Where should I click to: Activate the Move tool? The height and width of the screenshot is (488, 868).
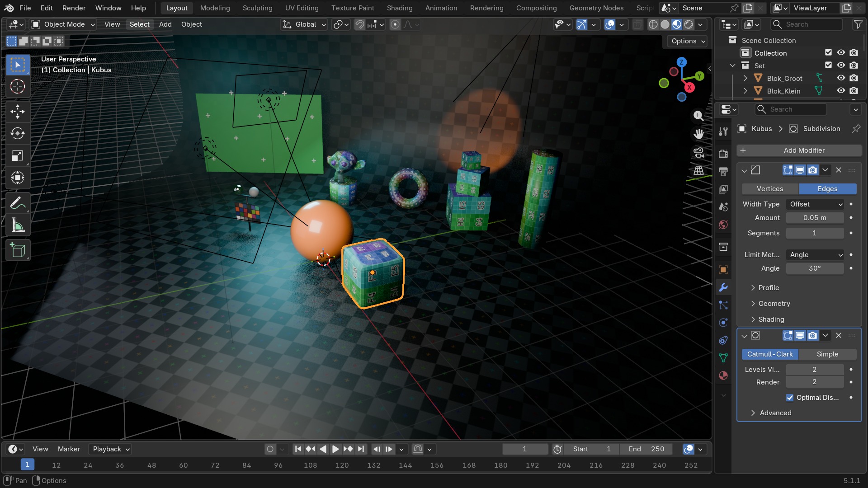tap(18, 111)
